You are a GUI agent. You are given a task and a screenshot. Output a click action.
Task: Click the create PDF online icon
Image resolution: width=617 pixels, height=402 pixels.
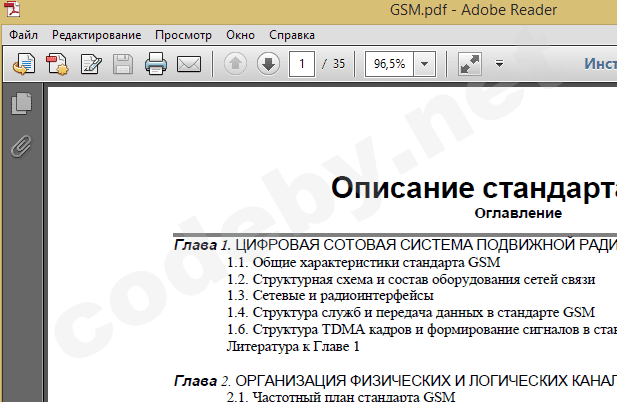pos(57,65)
